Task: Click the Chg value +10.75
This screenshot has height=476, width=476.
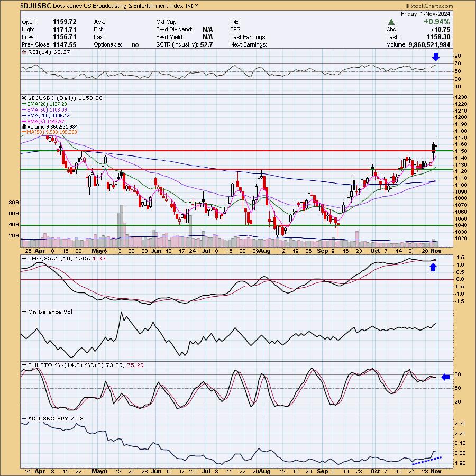Action: click(441, 30)
